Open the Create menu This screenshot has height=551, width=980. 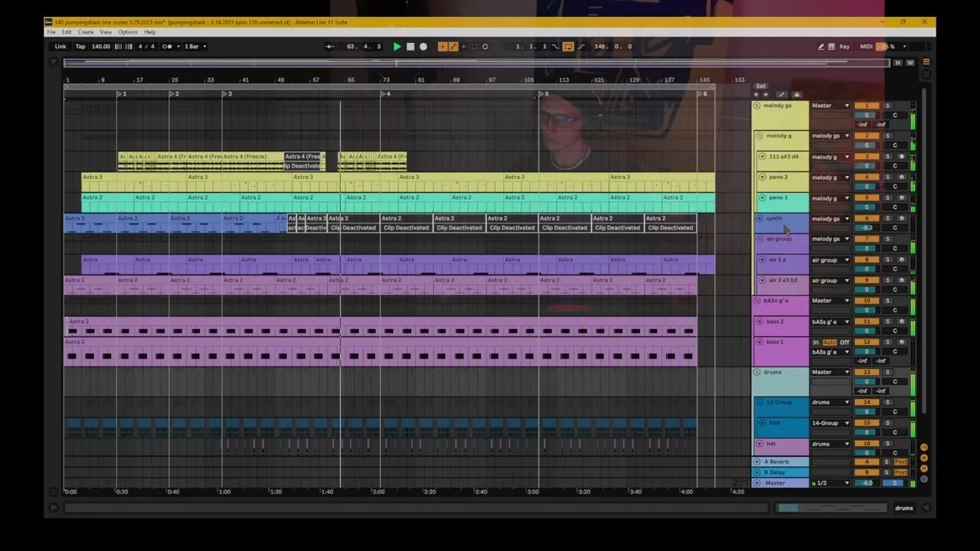86,32
